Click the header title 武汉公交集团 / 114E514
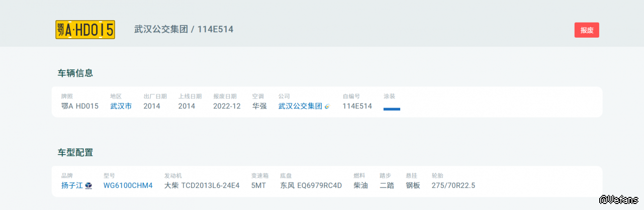 pos(183,29)
